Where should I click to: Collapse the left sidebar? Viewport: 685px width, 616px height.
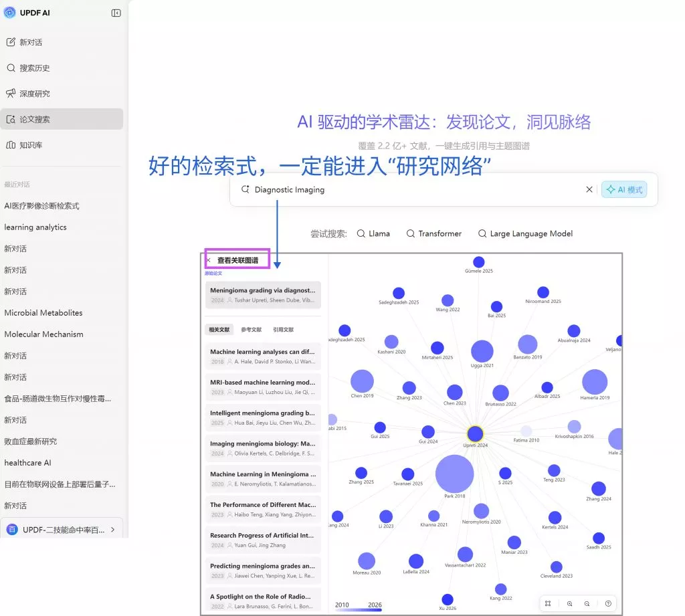click(x=116, y=12)
